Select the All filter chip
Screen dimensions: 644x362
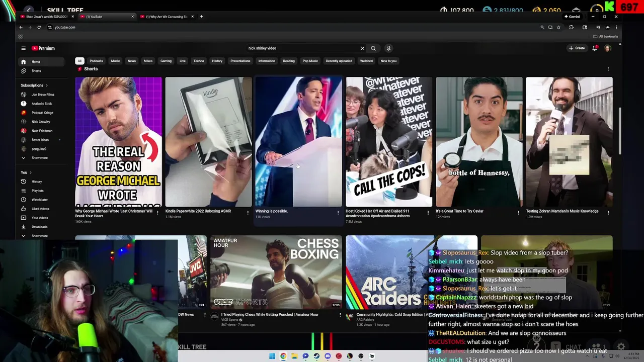point(79,61)
